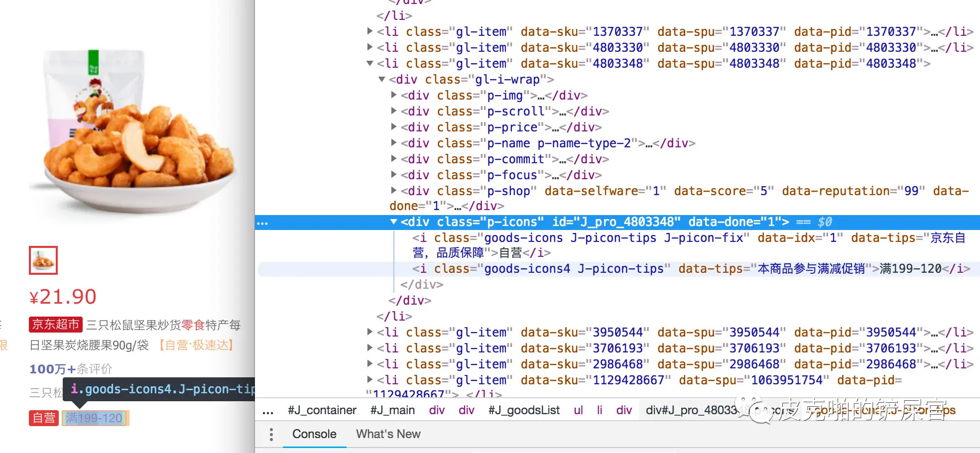Click the data-tips value 本商品参与满减促销
This screenshot has height=453, width=980.
pos(811,269)
